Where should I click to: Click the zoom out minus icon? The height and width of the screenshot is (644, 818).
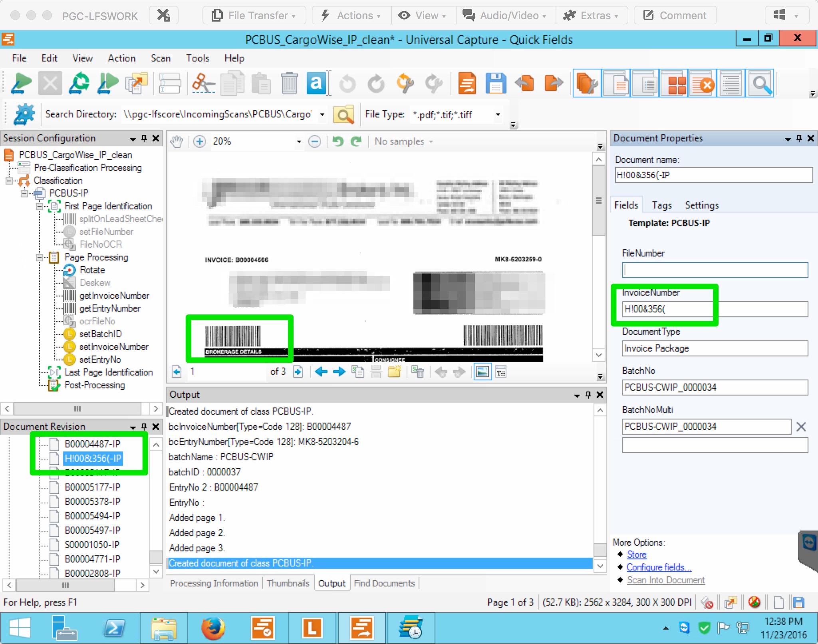pos(315,141)
